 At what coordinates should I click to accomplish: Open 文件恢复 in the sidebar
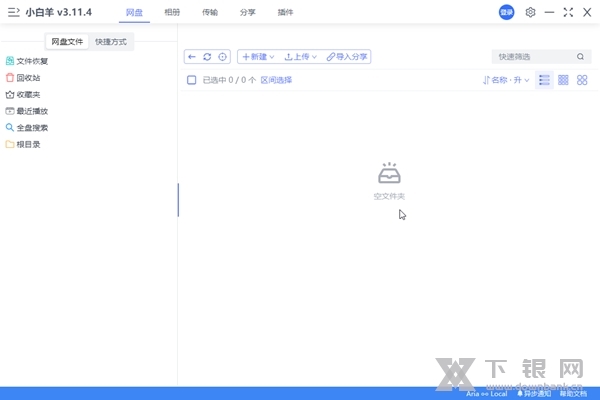click(27, 61)
